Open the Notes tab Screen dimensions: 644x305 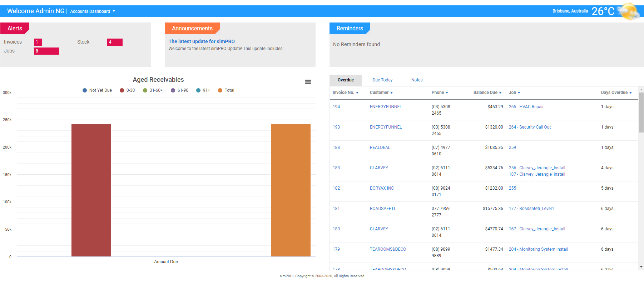pos(417,80)
